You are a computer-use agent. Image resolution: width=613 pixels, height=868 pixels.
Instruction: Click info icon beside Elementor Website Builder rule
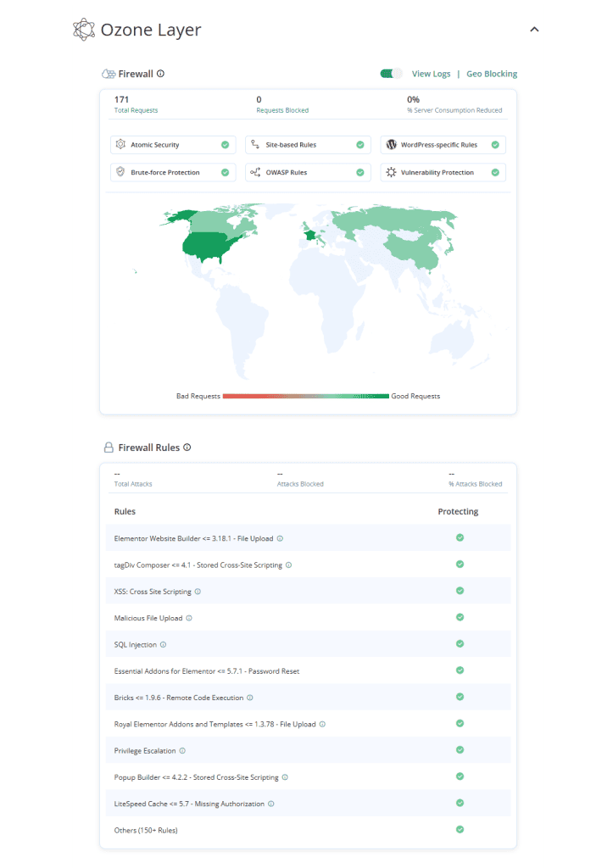pyautogui.click(x=280, y=538)
